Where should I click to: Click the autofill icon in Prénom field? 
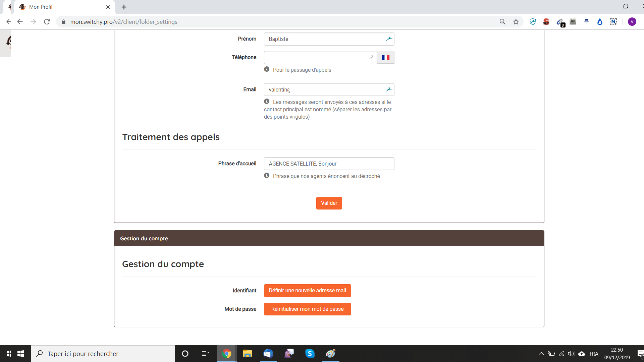coord(389,39)
